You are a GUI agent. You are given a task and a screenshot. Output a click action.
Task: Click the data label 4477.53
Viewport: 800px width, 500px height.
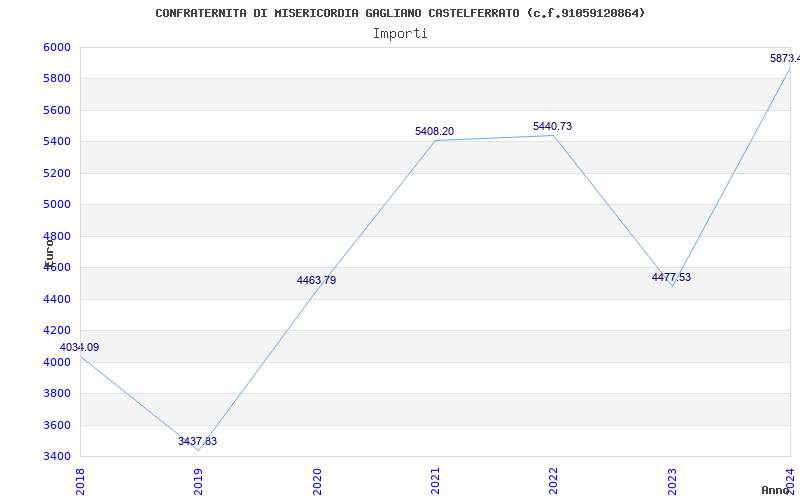tap(671, 277)
